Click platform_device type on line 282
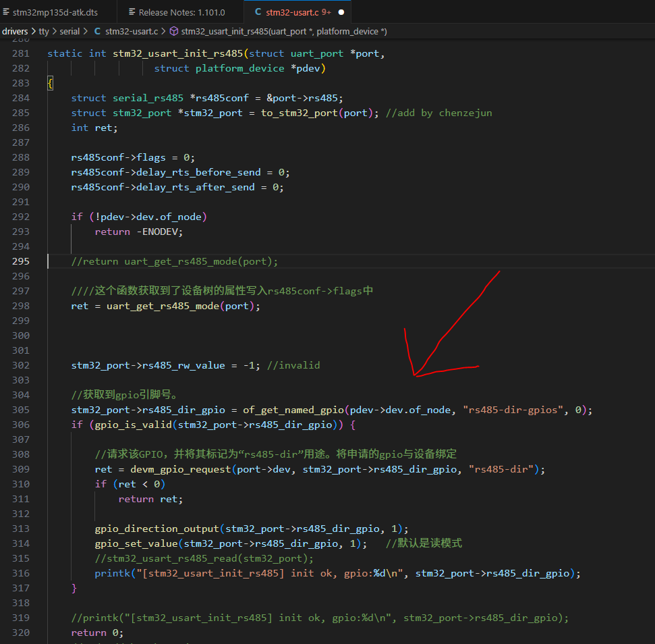 (x=239, y=68)
